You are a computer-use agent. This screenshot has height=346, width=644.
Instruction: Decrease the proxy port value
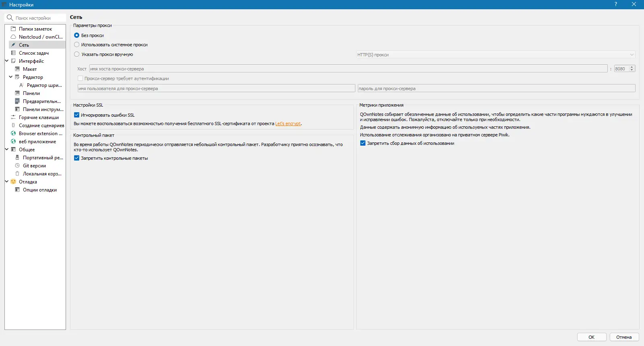point(632,70)
